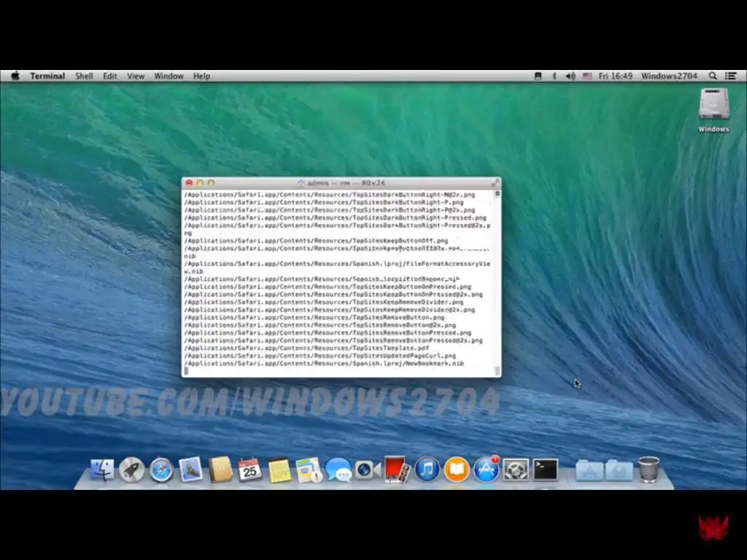Open the View menu

(135, 76)
